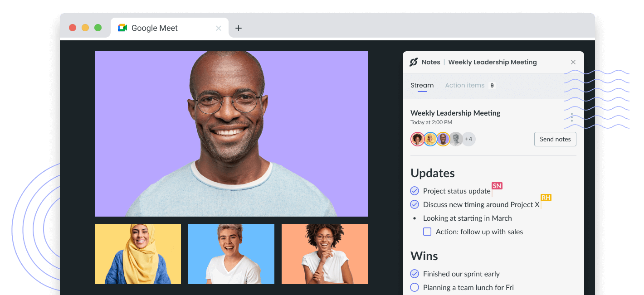Click the Looking at starting in March bullet
Image resolution: width=644 pixels, height=295 pixels.
(x=467, y=218)
